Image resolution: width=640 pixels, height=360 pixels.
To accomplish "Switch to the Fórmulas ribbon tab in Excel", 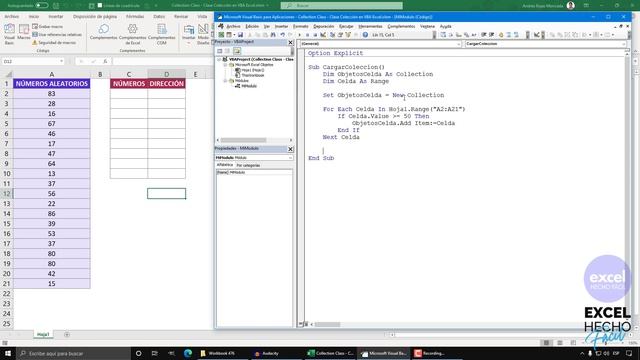I will point(135,17).
